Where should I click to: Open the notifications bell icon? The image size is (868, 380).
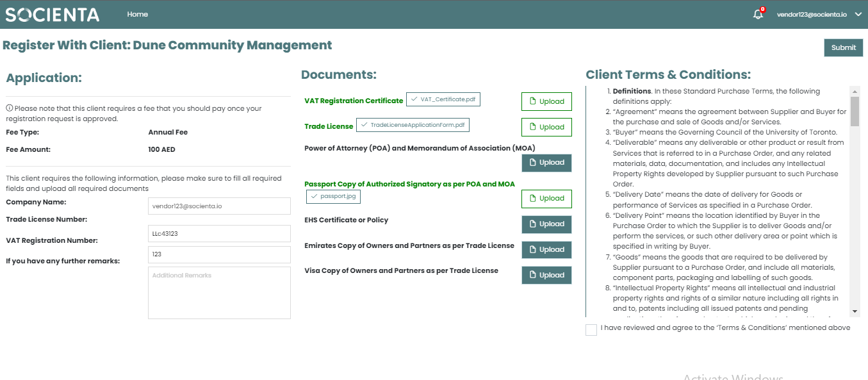(x=758, y=14)
